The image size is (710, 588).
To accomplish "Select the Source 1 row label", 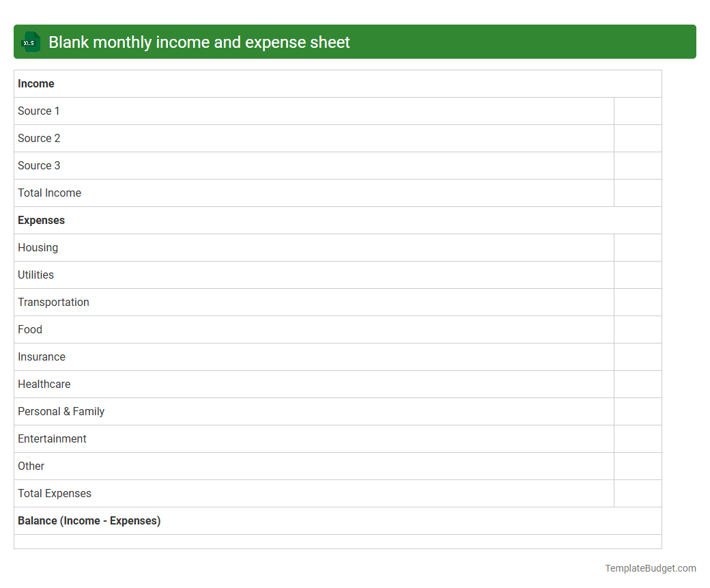I will (38, 111).
